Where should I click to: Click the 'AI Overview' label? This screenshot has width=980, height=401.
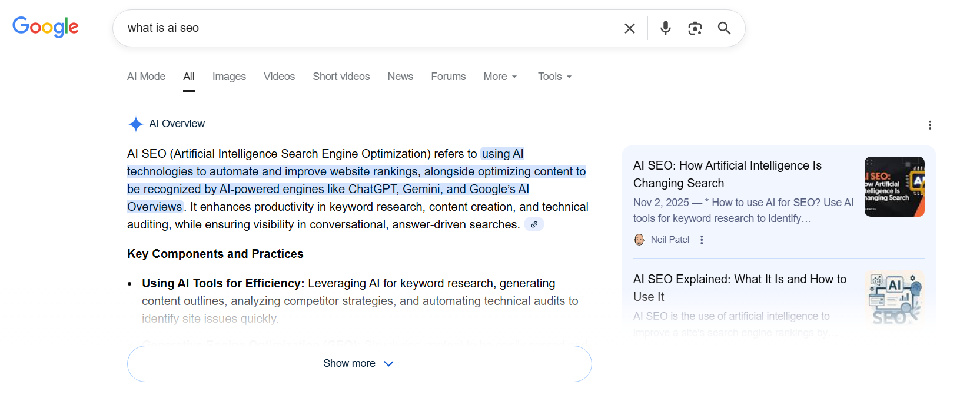(x=177, y=124)
